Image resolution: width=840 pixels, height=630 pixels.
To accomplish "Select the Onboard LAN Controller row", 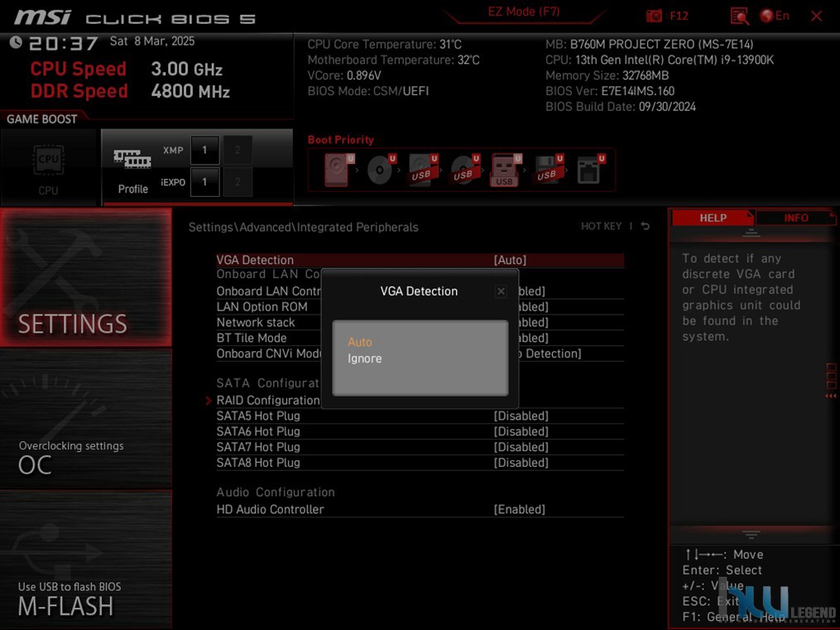I will click(420, 291).
